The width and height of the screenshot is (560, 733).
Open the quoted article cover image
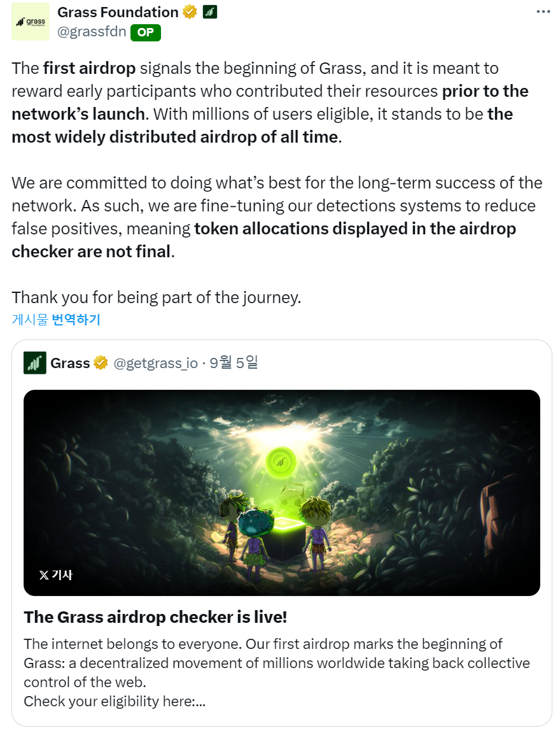[x=281, y=492]
